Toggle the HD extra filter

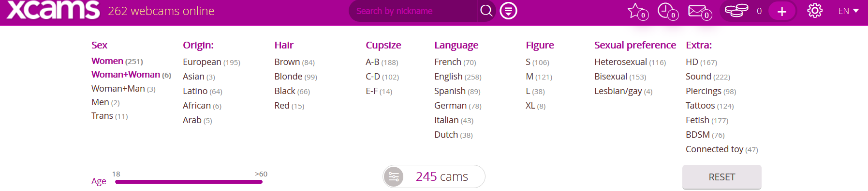(x=701, y=62)
